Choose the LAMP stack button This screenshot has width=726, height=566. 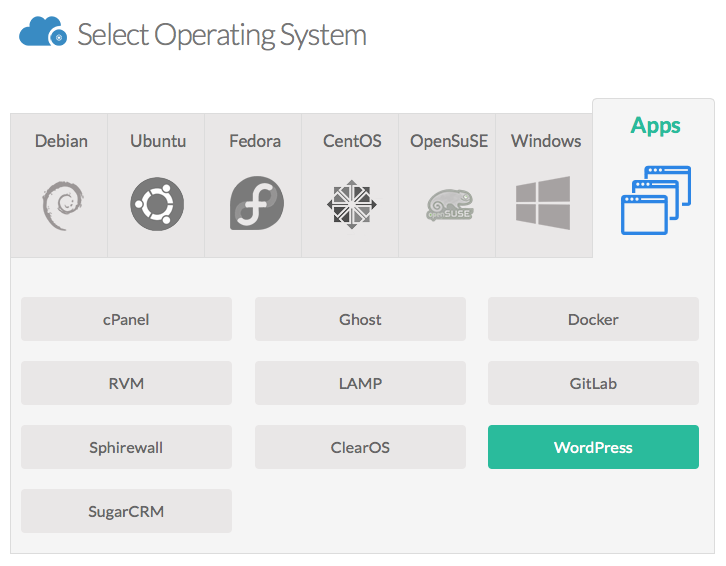[360, 383]
